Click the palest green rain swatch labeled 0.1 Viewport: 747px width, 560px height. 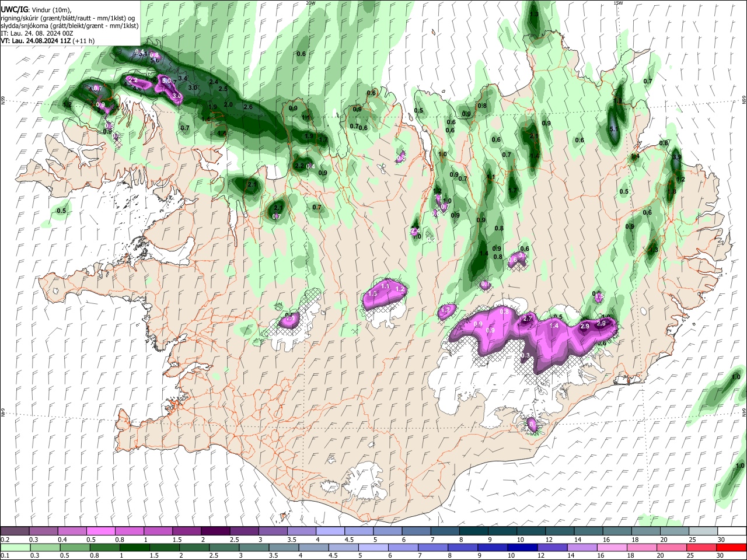(16, 547)
